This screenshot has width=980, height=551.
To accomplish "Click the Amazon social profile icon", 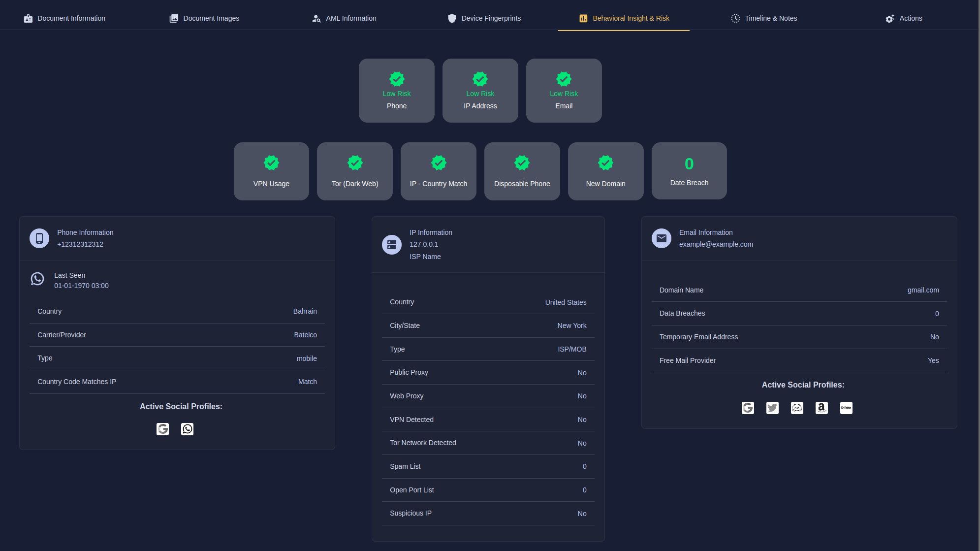I will point(822,408).
